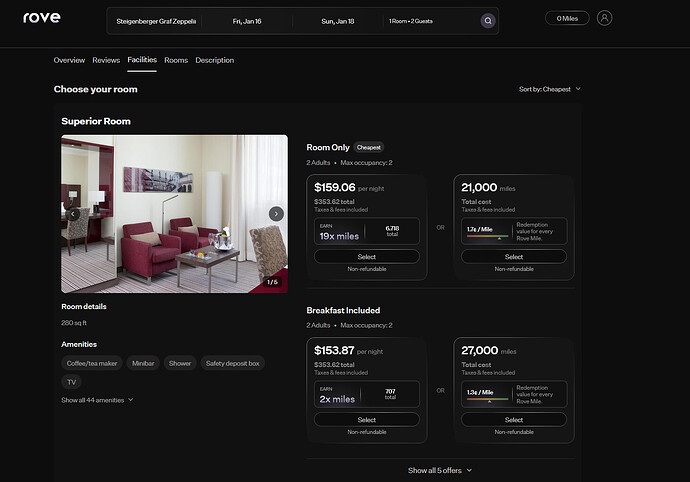The image size is (690, 482).
Task: Open the Rooms tab
Action: click(176, 60)
